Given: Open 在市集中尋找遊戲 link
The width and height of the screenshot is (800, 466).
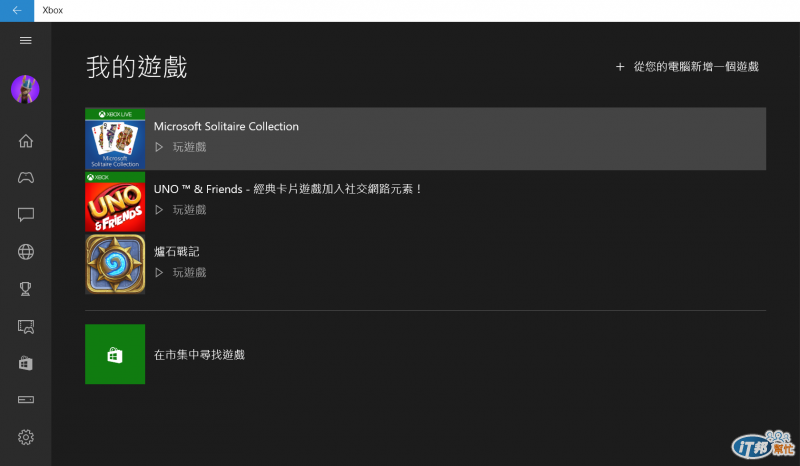Looking at the screenshot, I should tap(199, 355).
